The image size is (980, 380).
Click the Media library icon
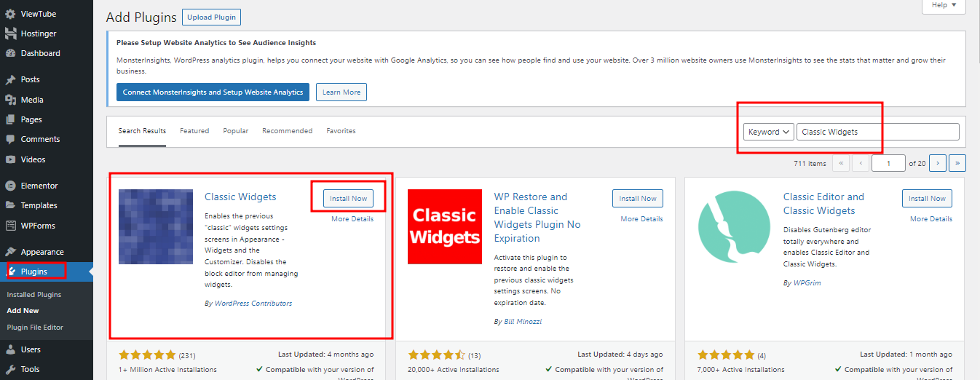click(10, 100)
